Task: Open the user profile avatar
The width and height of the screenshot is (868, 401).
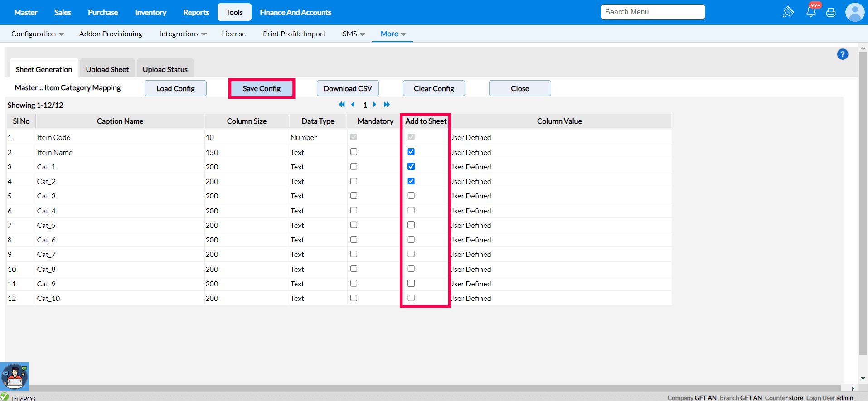Action: tap(854, 12)
